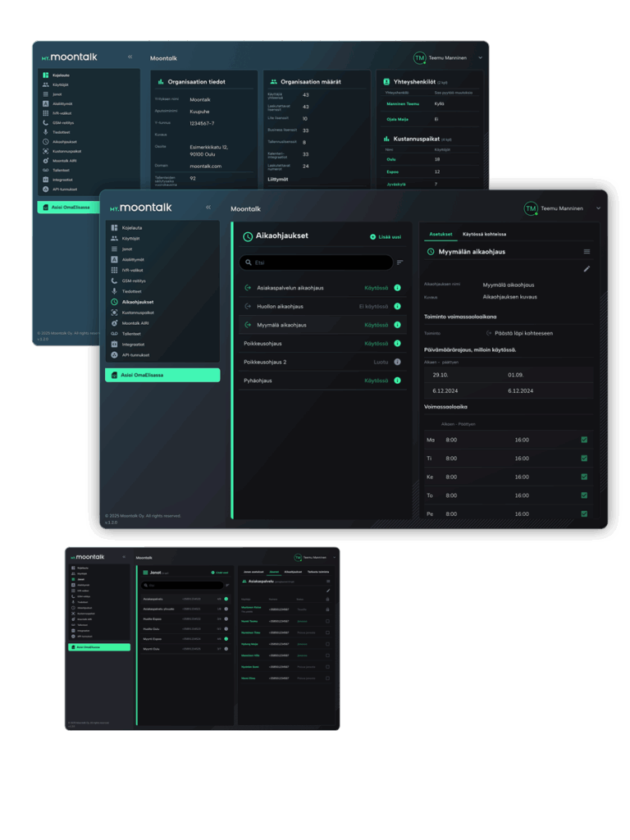
Task: Click info icon for Huollon aikaohjaus
Action: [398, 307]
